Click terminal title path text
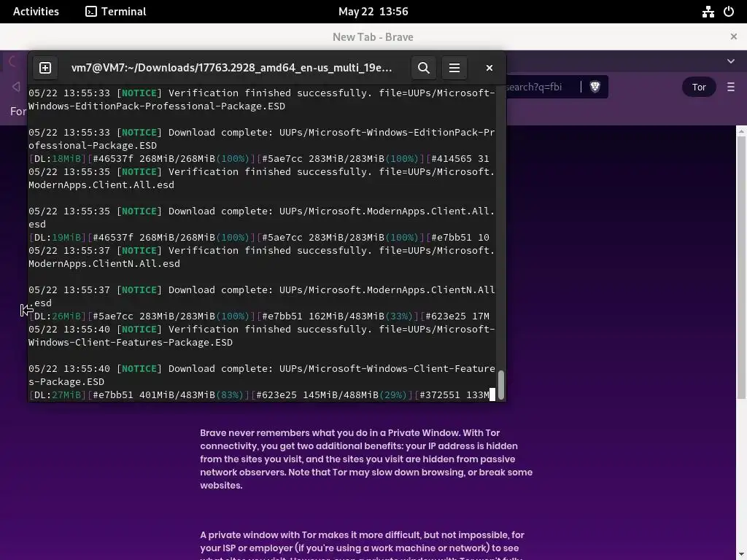Image resolution: width=747 pixels, height=560 pixels. click(x=231, y=68)
